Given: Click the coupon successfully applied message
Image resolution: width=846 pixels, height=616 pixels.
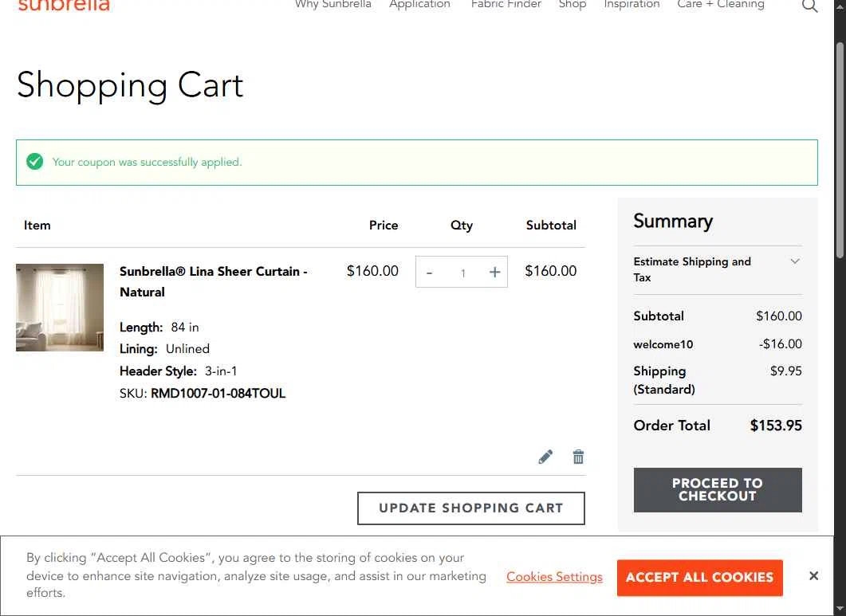Looking at the screenshot, I should click(147, 162).
